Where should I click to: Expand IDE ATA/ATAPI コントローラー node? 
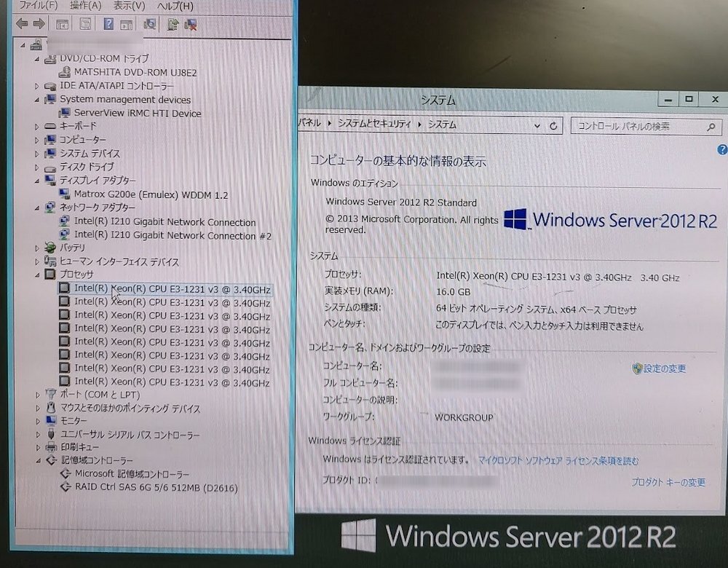(37, 86)
